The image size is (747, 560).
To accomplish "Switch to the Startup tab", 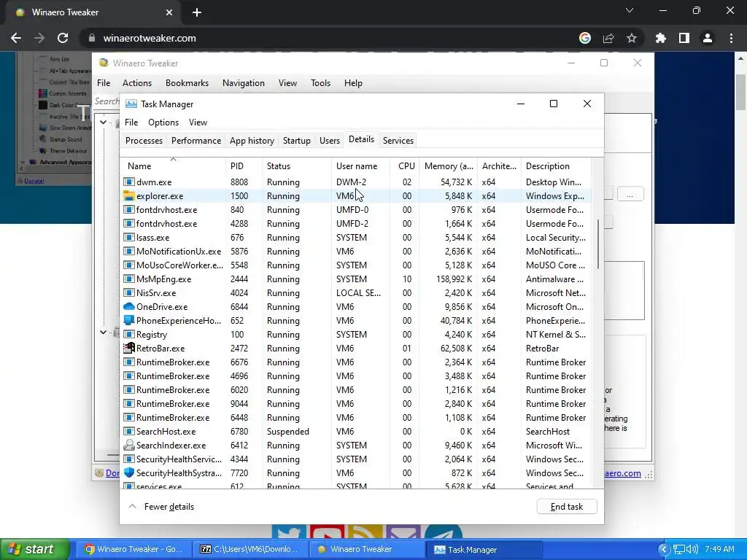I will pos(297,141).
